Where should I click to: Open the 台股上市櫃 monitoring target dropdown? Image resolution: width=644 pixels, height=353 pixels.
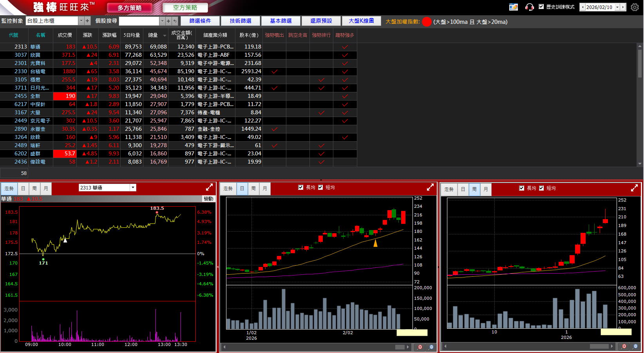(81, 21)
